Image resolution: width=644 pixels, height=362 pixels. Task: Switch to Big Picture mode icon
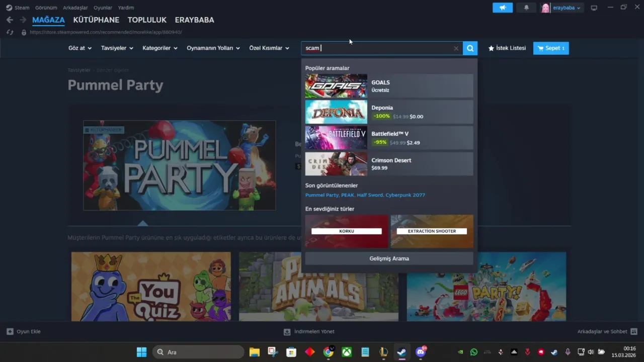(594, 8)
